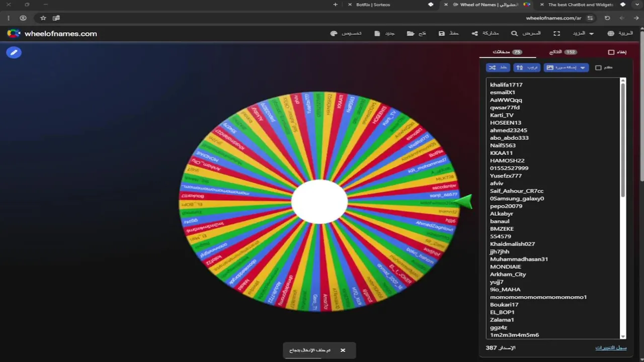Enter fullscreen mode
This screenshot has width=644, height=362.
[x=556, y=33]
